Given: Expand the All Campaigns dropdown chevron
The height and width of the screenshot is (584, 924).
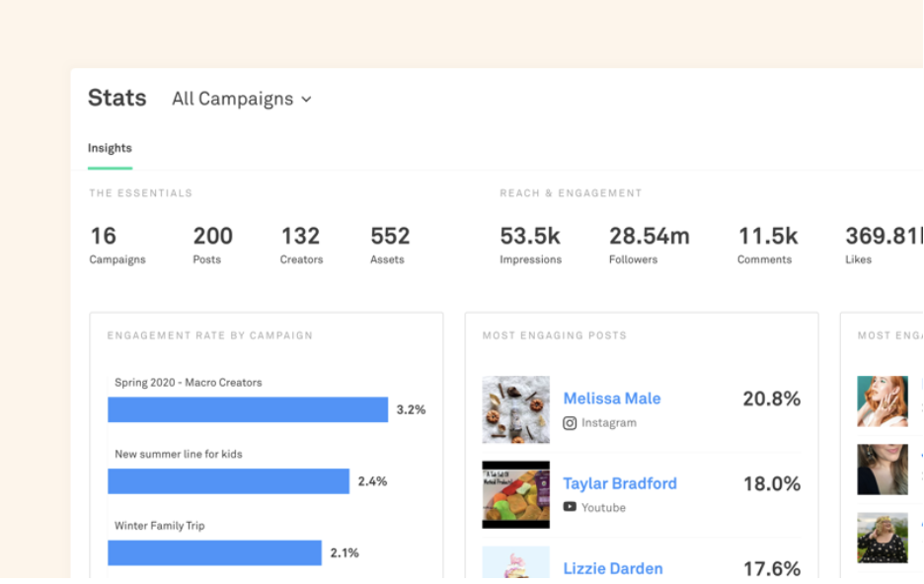Looking at the screenshot, I should coord(306,100).
